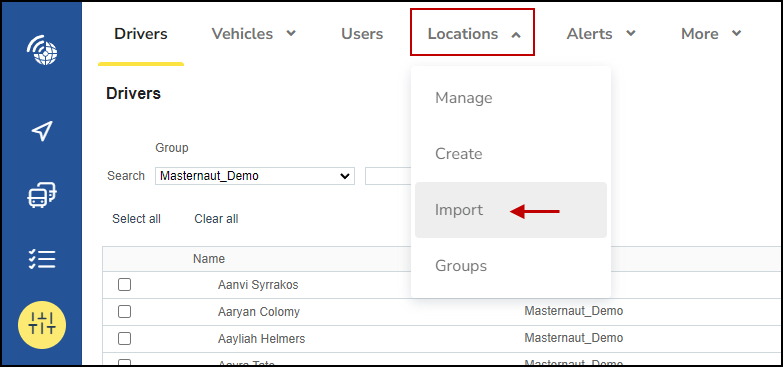Tick the checkbox for Aanvi Syrrakos
The image size is (783, 367).
(x=124, y=285)
